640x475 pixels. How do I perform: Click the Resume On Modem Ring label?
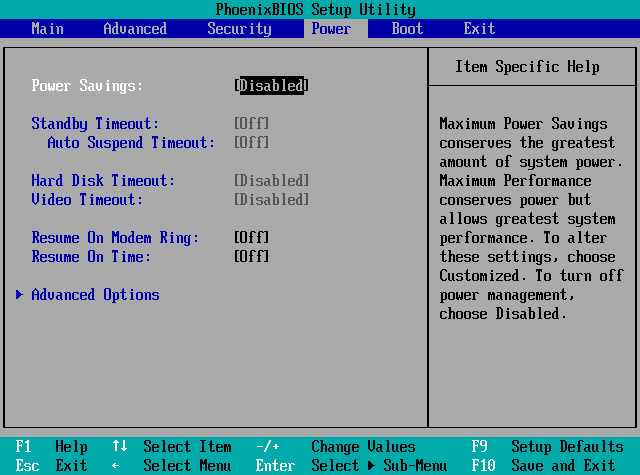tap(115, 238)
